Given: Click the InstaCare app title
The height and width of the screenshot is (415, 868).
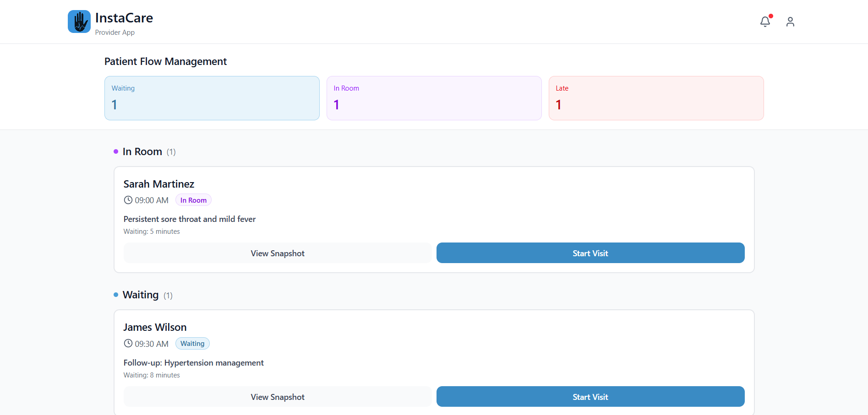Looking at the screenshot, I should (124, 18).
